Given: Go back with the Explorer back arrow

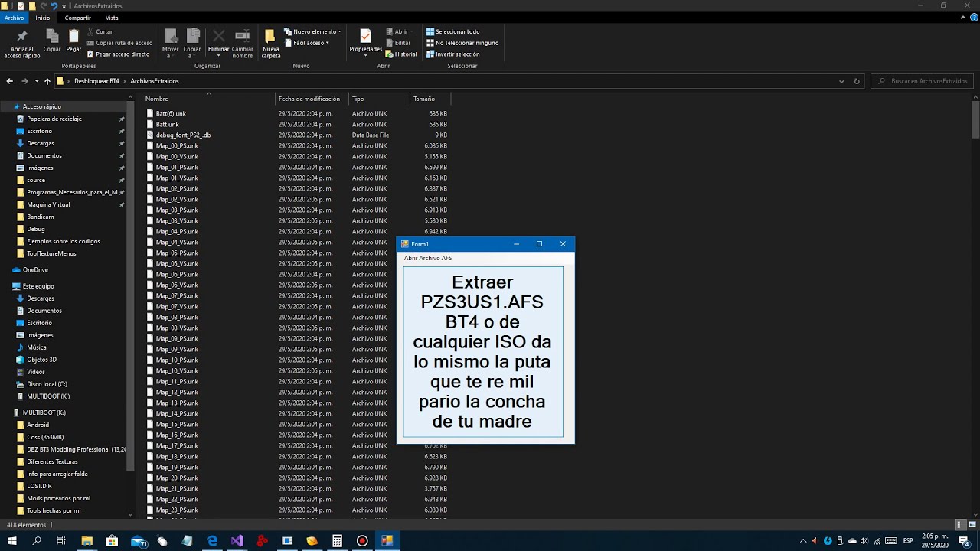Looking at the screenshot, I should (9, 81).
